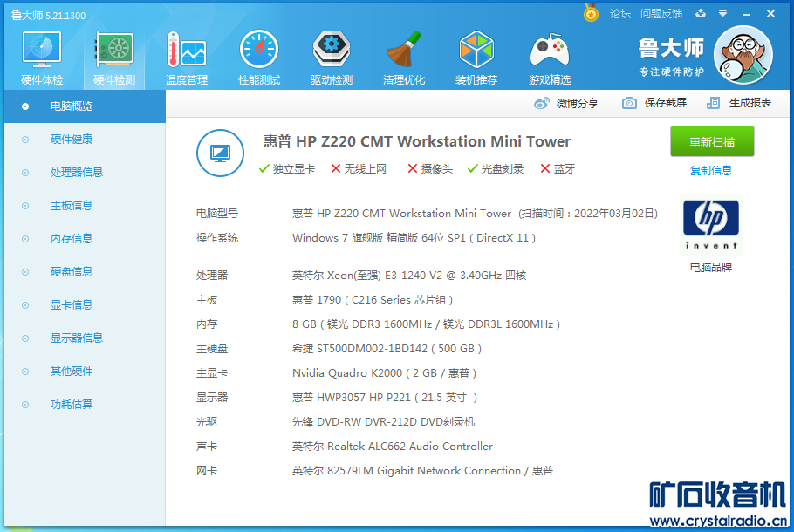Image resolution: width=794 pixels, height=532 pixels.
Task: Click the Weibo icon beside 微博分享
Action: point(541,103)
